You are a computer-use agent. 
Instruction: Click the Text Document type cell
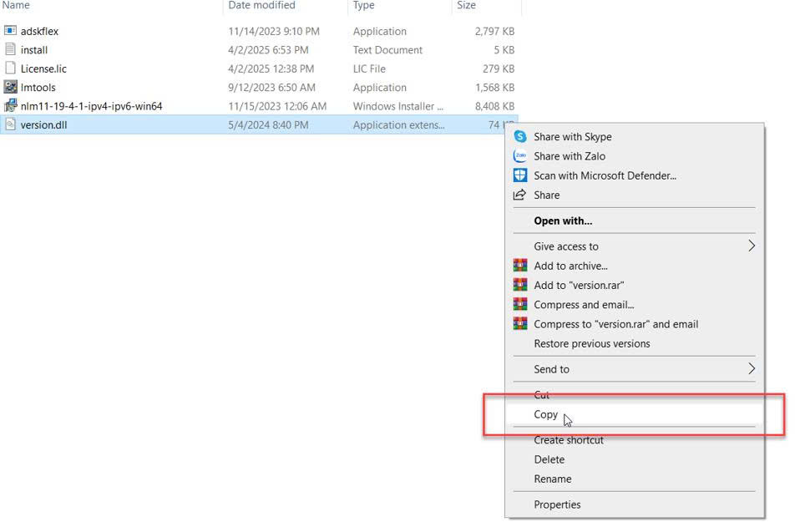(x=387, y=50)
